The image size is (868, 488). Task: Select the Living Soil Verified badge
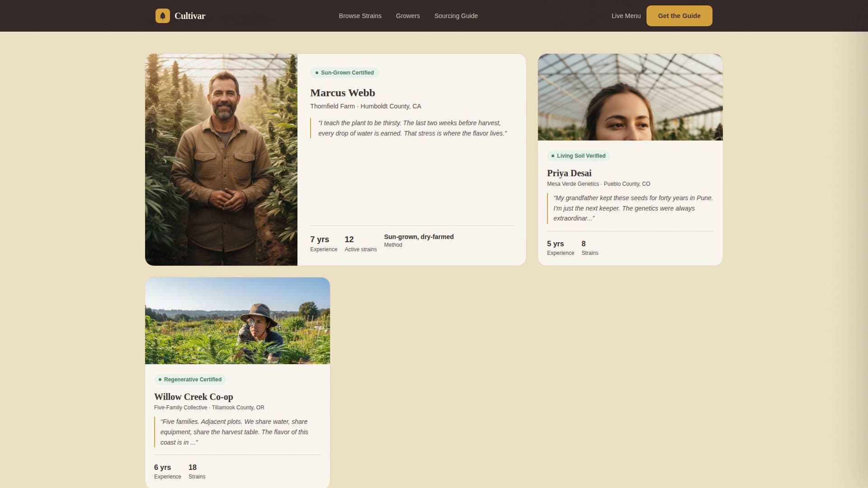pyautogui.click(x=579, y=156)
